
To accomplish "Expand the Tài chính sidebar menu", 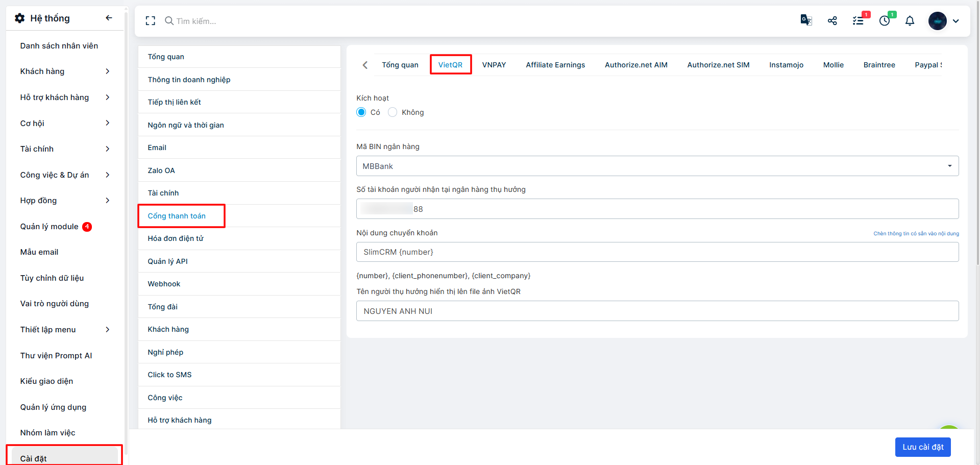I will pyautogui.click(x=64, y=149).
